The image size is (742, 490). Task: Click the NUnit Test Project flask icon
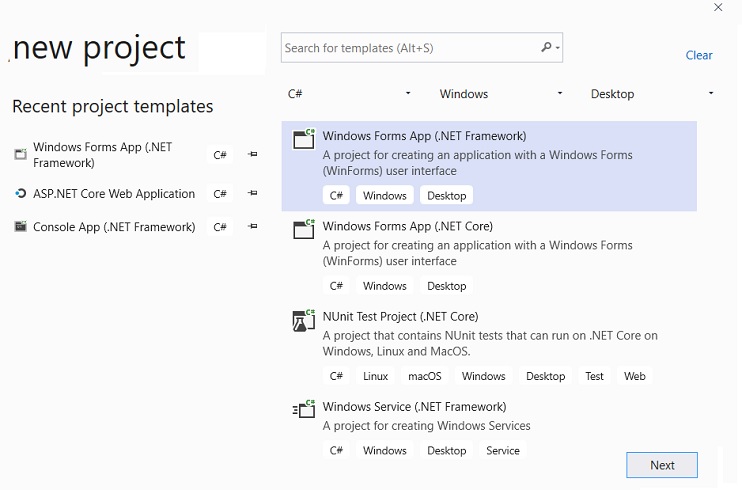point(304,319)
